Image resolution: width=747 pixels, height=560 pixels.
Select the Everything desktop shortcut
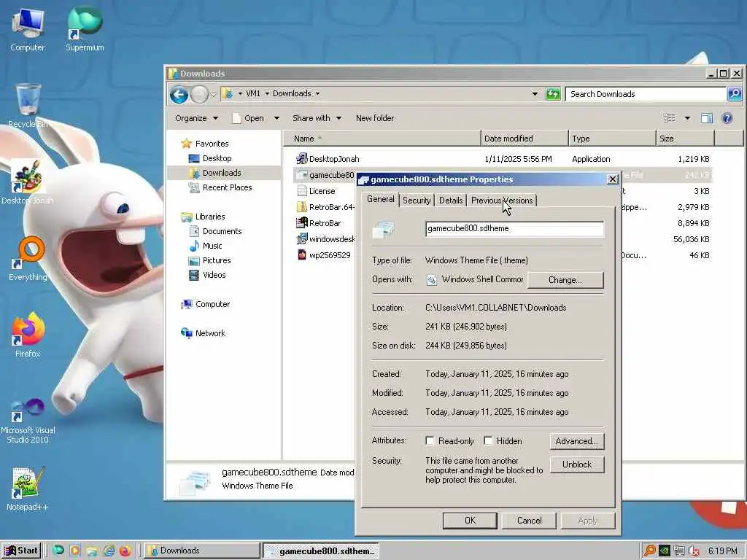coord(28,259)
